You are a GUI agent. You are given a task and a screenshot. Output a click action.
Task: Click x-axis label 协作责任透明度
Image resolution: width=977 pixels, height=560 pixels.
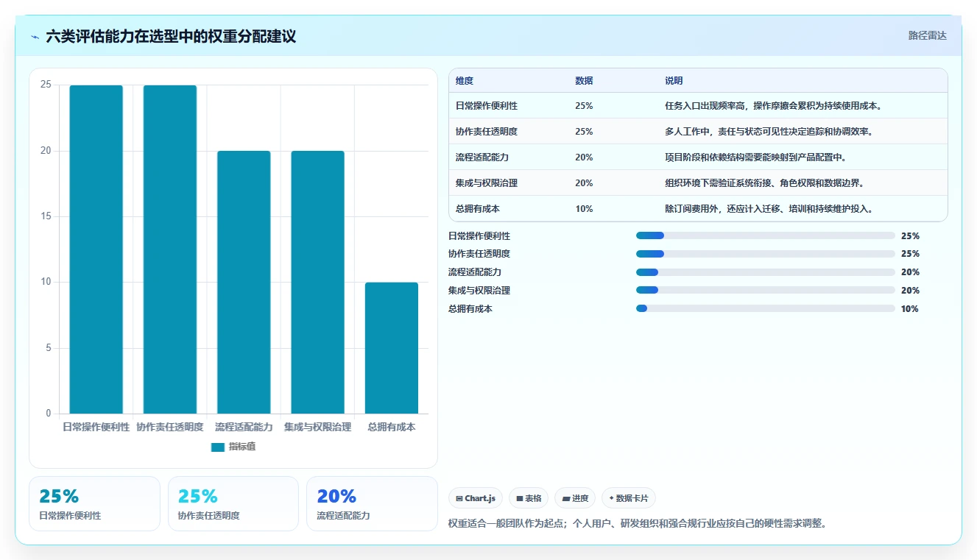coord(170,427)
